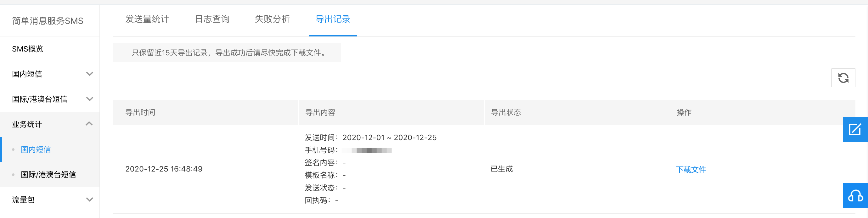
Task: Click the 下载文件 link
Action: [691, 170]
